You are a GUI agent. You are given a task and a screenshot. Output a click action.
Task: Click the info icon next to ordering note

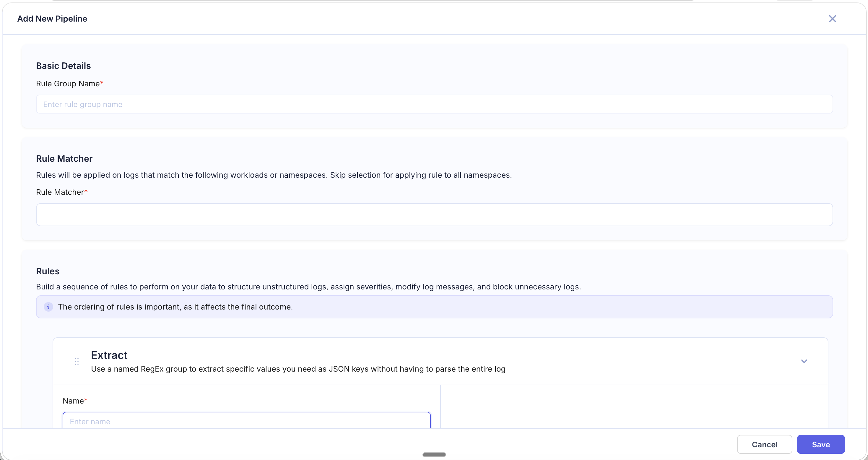tap(48, 307)
